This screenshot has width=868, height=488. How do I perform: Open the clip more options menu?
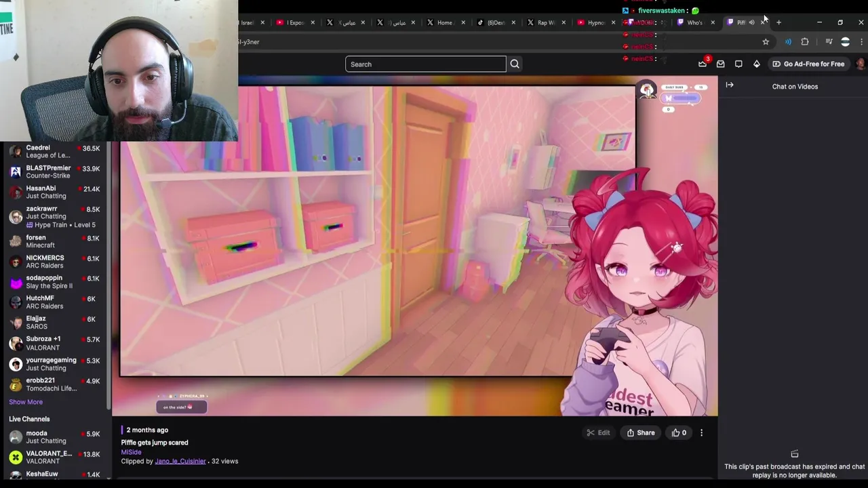[701, 432]
